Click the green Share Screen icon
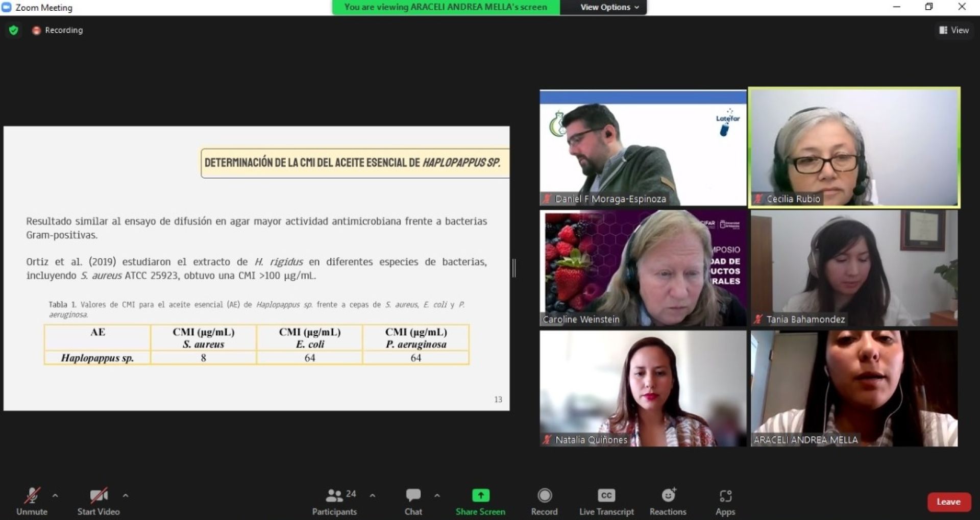The height and width of the screenshot is (520, 980). [480, 496]
